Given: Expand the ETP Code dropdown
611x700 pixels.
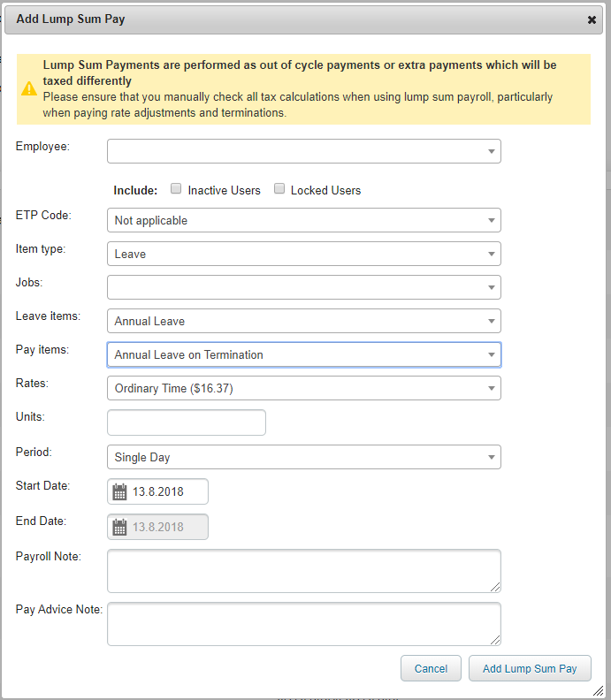Looking at the screenshot, I should point(303,220).
